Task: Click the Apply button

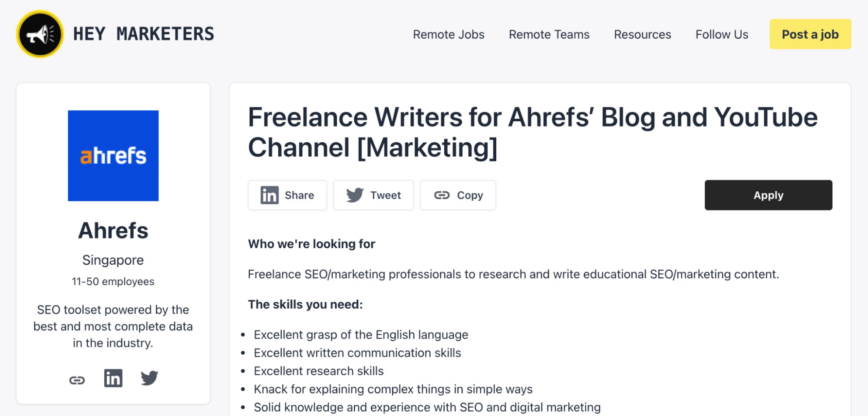Action: [768, 195]
